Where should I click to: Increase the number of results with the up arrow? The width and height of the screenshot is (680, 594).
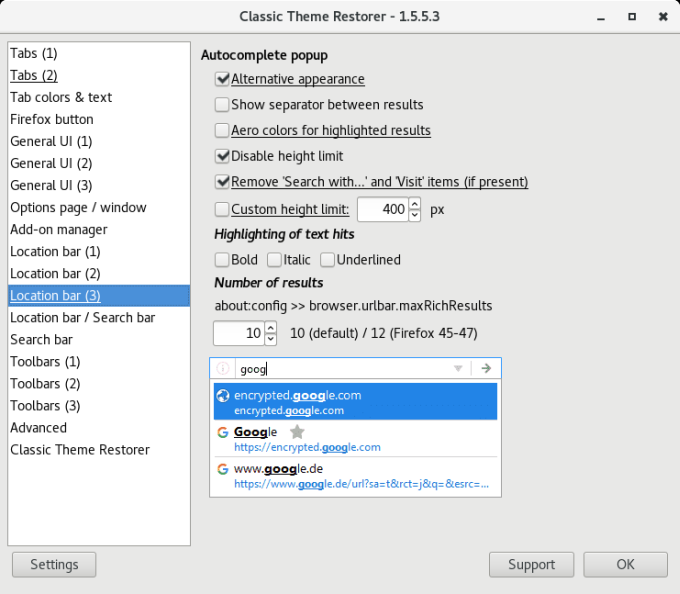[271, 327]
